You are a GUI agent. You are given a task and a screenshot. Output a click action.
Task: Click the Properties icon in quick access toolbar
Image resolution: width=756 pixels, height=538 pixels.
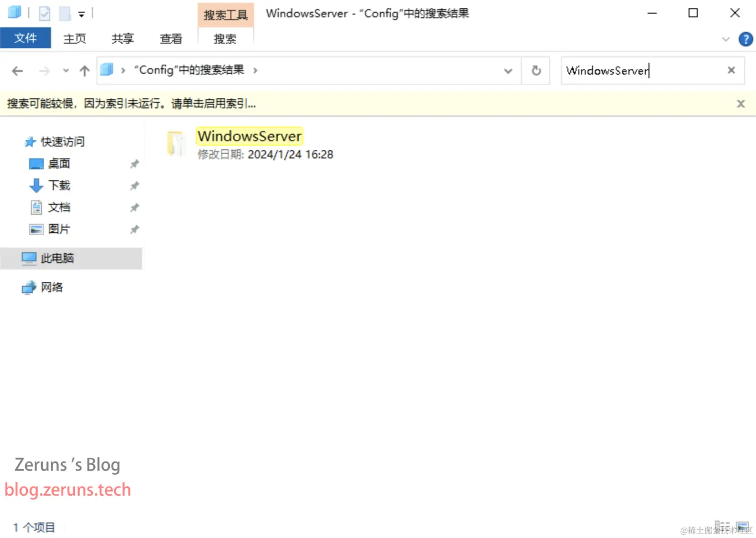tap(45, 14)
